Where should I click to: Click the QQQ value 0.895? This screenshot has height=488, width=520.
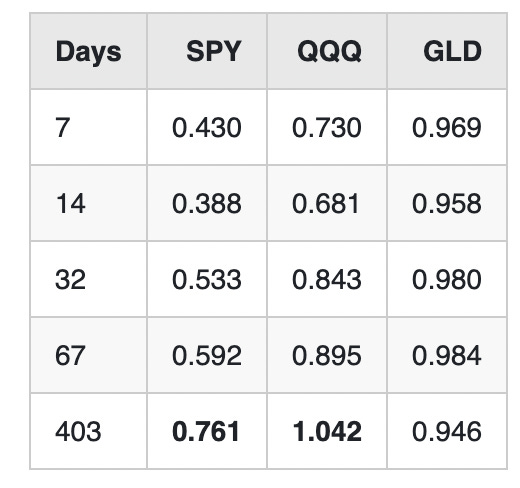tap(327, 355)
